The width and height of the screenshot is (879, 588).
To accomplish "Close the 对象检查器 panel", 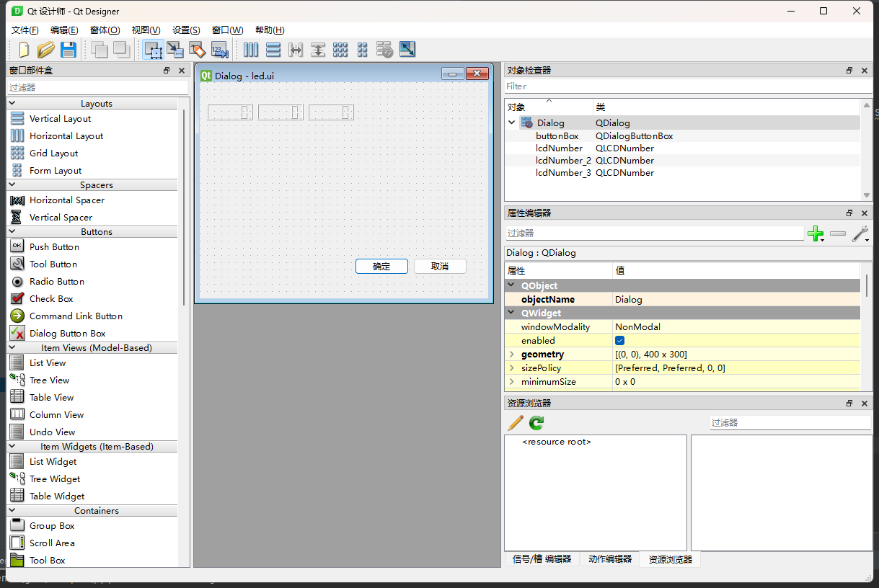I will click(865, 71).
